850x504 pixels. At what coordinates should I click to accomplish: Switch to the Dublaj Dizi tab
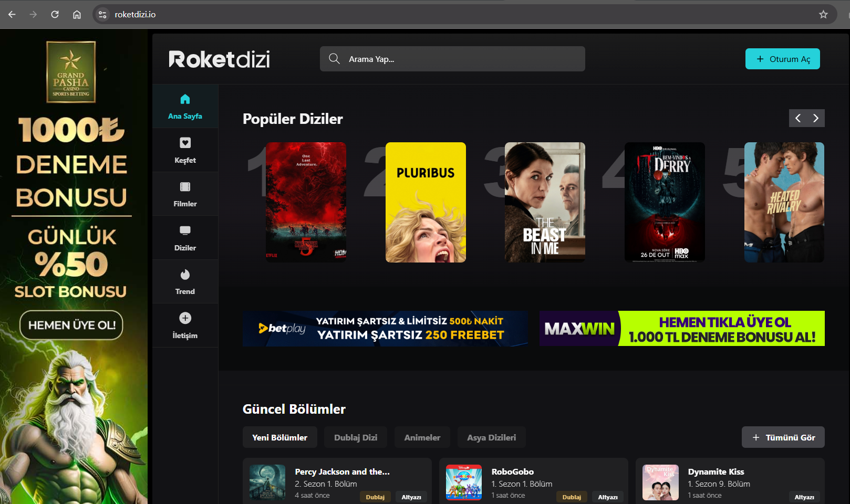(356, 437)
